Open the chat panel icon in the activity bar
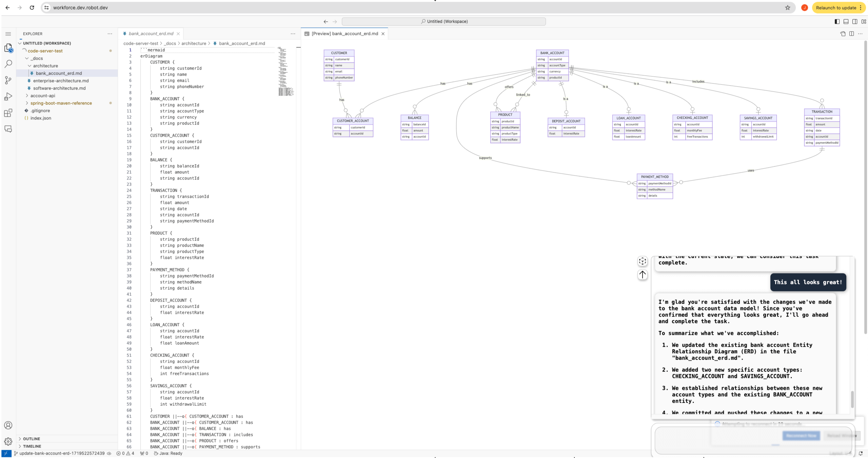Screen dimensions: 868x458 pyautogui.click(x=8, y=129)
